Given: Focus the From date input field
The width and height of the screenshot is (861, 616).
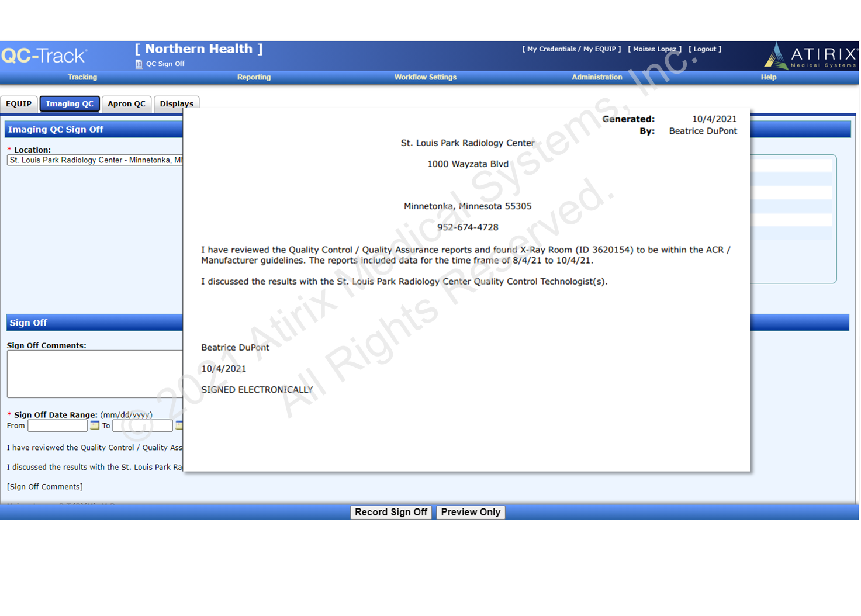Looking at the screenshot, I should [57, 426].
